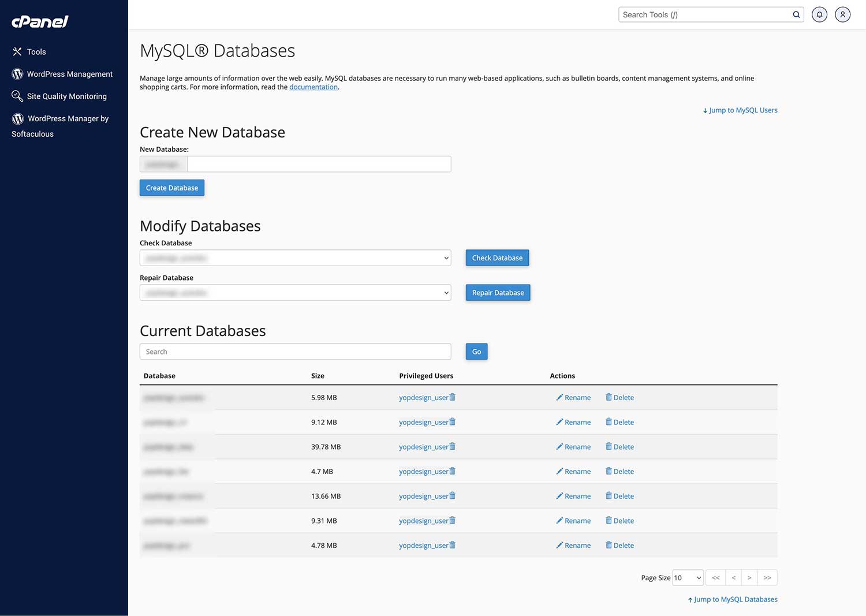Open yopdesign_user link in 39.78 MB row
The image size is (866, 616).
[424, 447]
